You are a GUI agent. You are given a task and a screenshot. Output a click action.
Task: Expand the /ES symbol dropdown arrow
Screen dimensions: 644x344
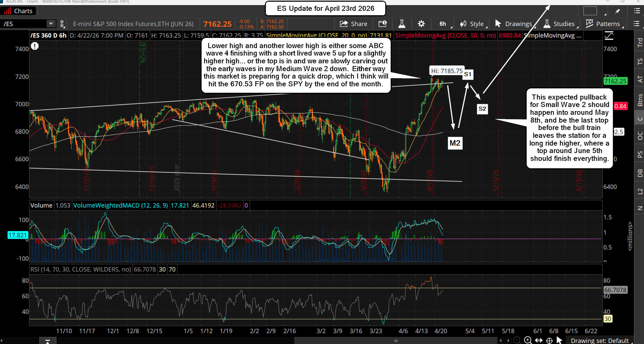[x=51, y=24]
